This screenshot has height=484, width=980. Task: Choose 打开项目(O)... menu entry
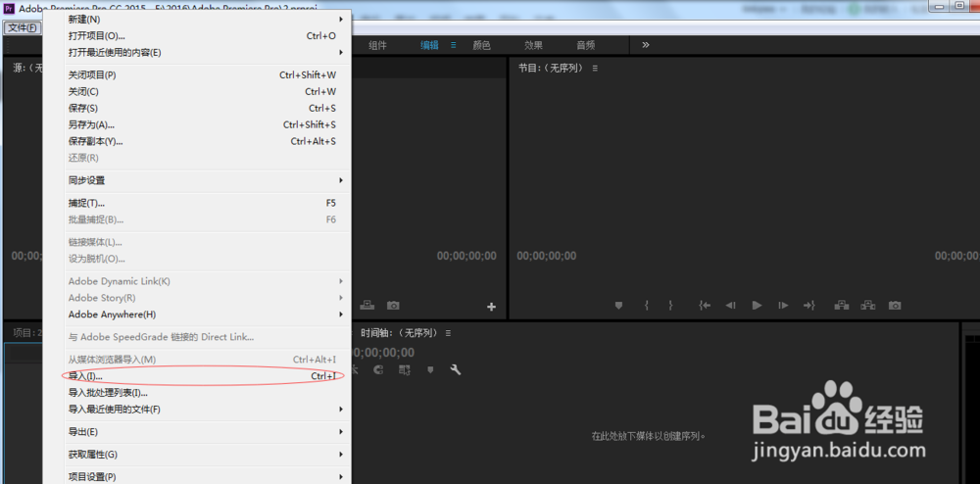[198, 35]
